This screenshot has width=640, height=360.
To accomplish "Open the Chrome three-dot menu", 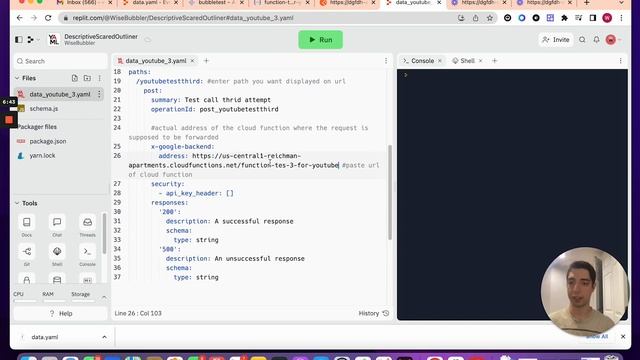I will tap(621, 18).
